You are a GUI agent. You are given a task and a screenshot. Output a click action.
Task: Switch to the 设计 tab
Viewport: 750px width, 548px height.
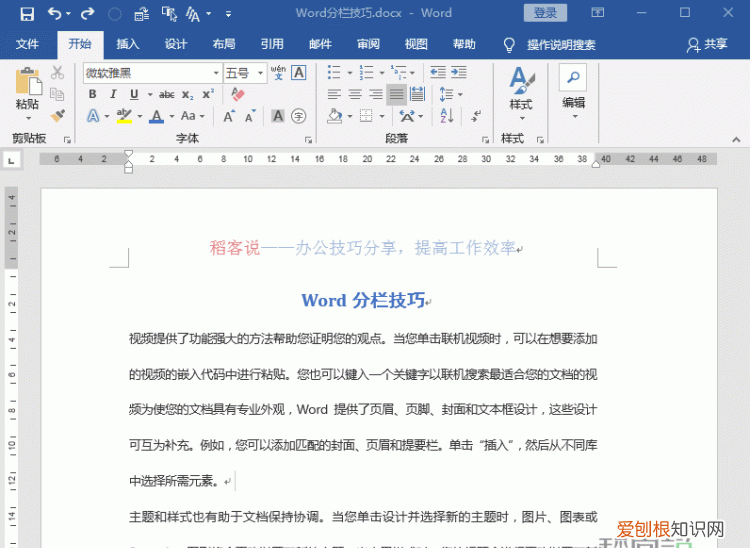coord(176,44)
